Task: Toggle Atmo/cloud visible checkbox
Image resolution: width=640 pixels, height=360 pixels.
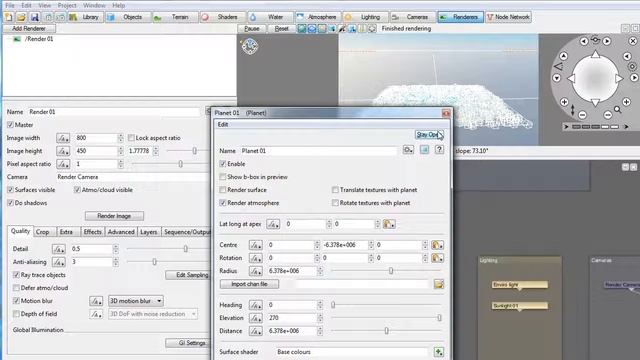Action: coord(77,190)
